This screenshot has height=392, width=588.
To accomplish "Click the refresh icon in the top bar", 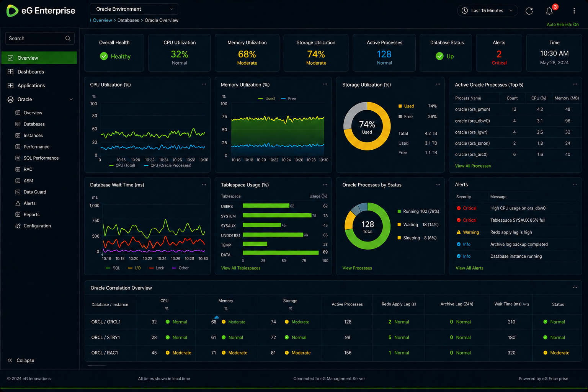I will pyautogui.click(x=529, y=11).
